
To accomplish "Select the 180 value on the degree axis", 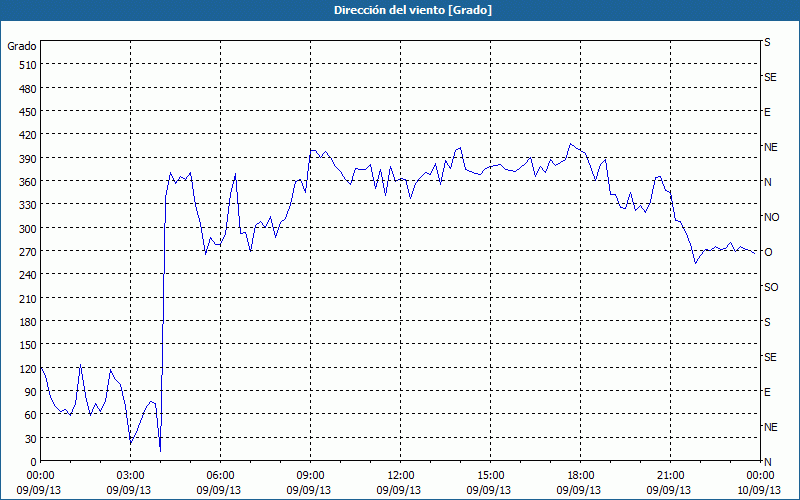I will [28, 322].
